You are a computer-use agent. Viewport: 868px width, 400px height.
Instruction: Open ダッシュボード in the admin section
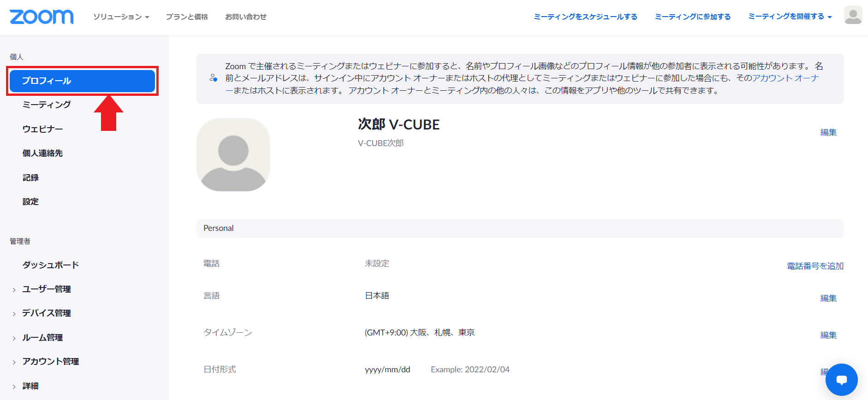[x=51, y=265]
